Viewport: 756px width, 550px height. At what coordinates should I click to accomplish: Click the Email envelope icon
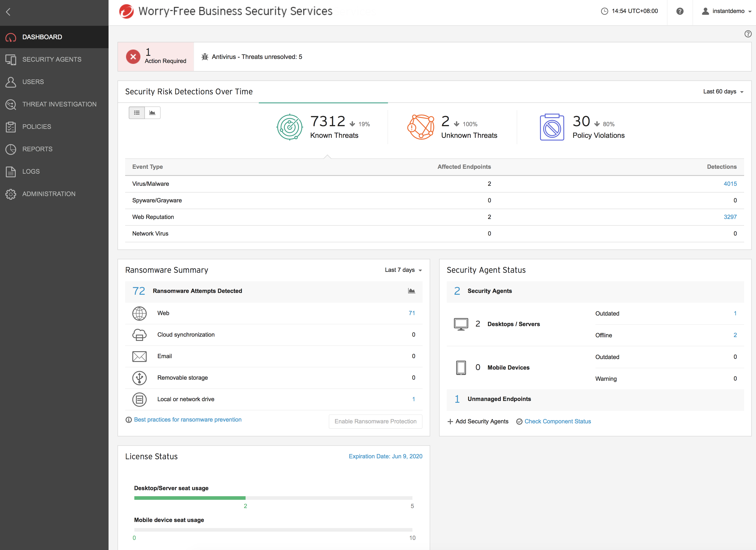139,356
